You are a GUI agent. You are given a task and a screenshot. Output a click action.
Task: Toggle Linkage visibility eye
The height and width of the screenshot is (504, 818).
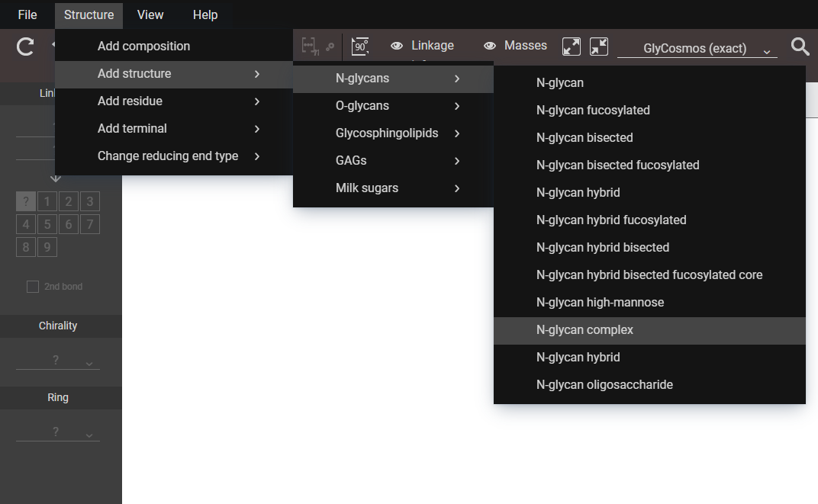(x=397, y=46)
